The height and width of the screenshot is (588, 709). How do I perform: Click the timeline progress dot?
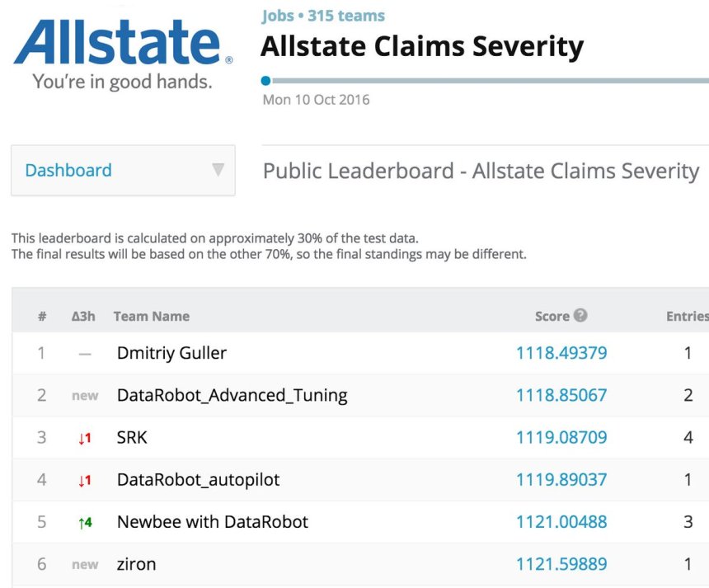pyautogui.click(x=265, y=81)
